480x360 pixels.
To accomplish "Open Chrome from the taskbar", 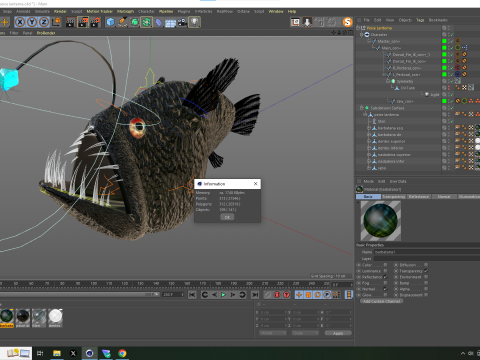I will tap(122, 353).
